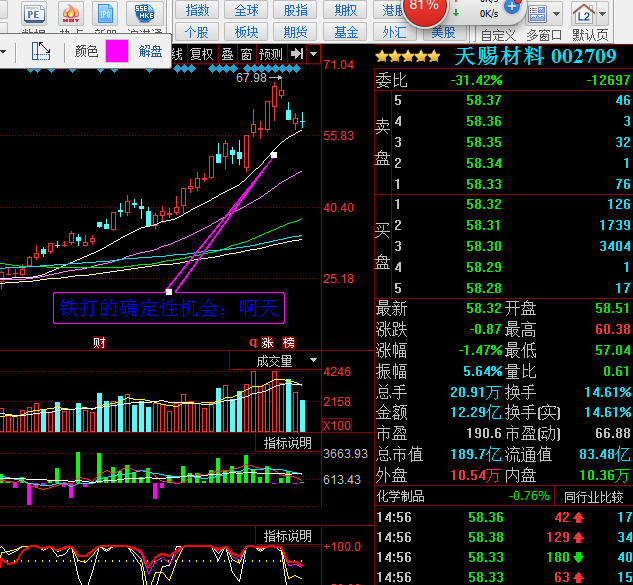Click the 预测 forecast button
This screenshot has width=633, height=585.
click(x=270, y=54)
